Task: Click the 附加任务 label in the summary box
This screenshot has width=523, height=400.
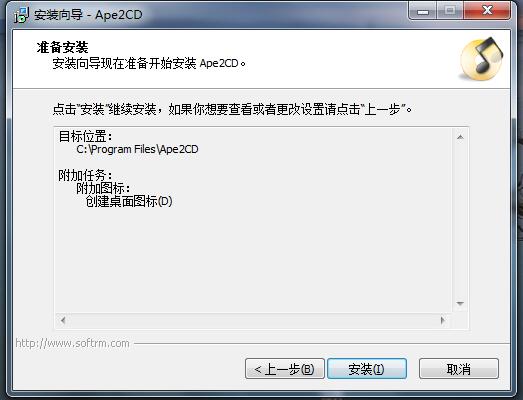Action: click(x=86, y=175)
